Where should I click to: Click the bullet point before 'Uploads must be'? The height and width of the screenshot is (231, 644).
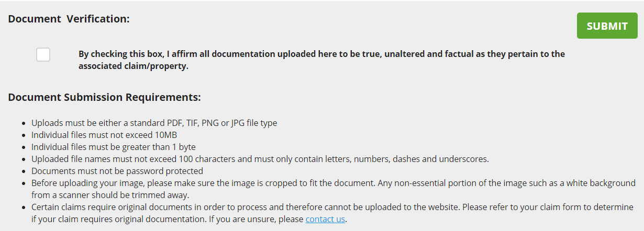pos(24,124)
